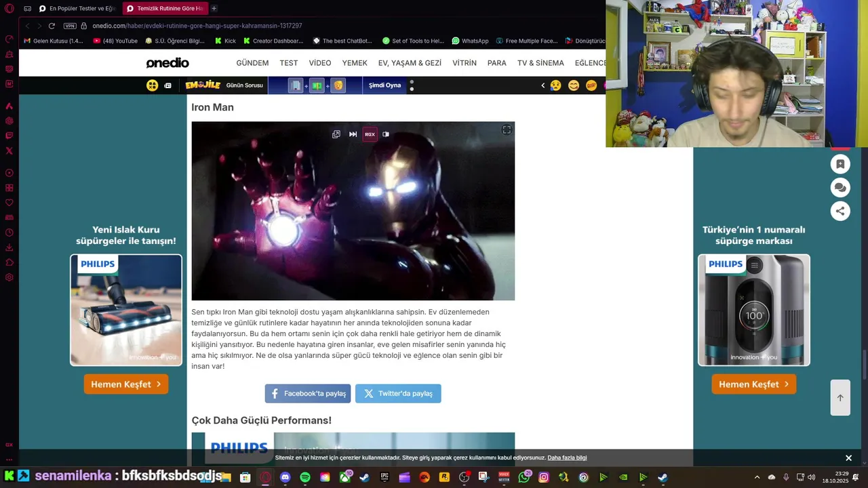868x488 pixels.
Task: Open Gelen Kutusu Gmail bookmark
Action: [53, 41]
